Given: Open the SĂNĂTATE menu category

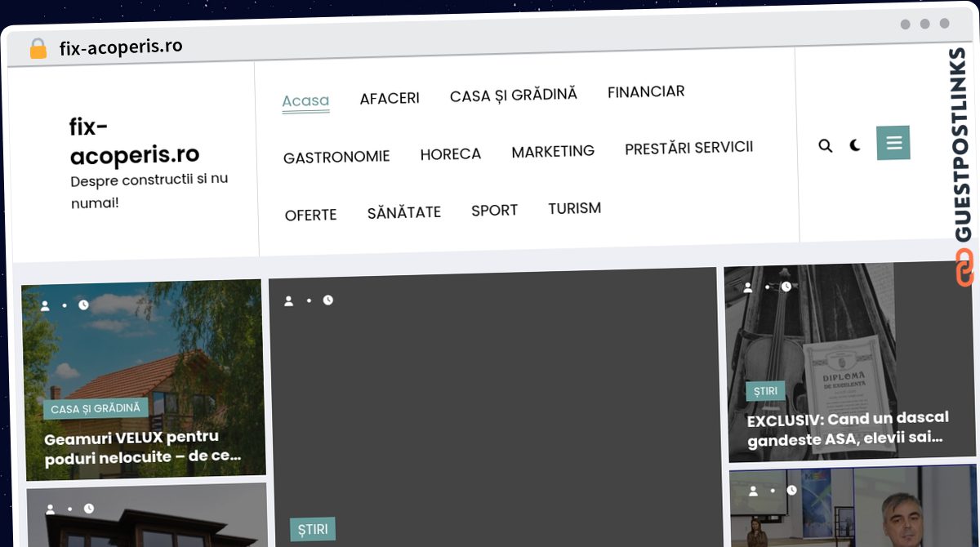Looking at the screenshot, I should click(404, 213).
